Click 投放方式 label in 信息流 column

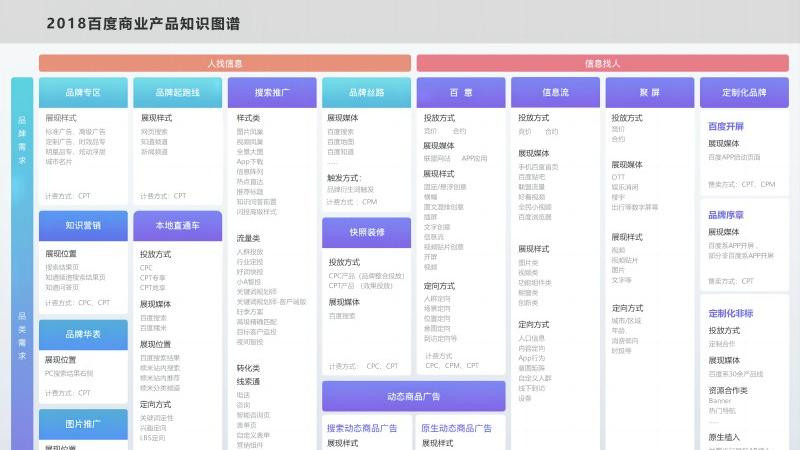point(534,118)
